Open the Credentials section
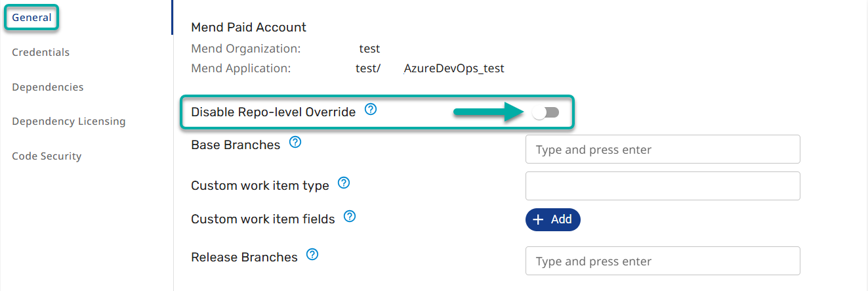This screenshot has height=291, width=868. (x=41, y=53)
